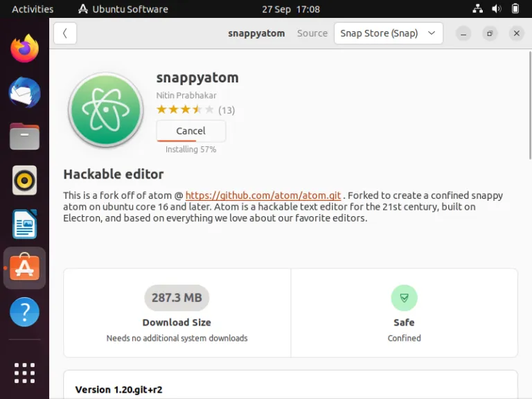Click the snappyatom atom logo icon
This screenshot has height=399, width=532.
coord(106,110)
